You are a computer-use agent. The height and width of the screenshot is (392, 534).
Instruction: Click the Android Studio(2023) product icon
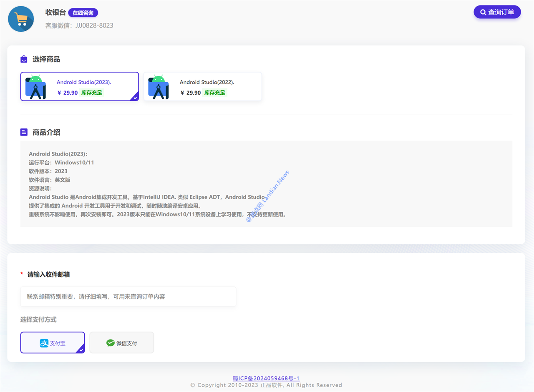point(35,87)
